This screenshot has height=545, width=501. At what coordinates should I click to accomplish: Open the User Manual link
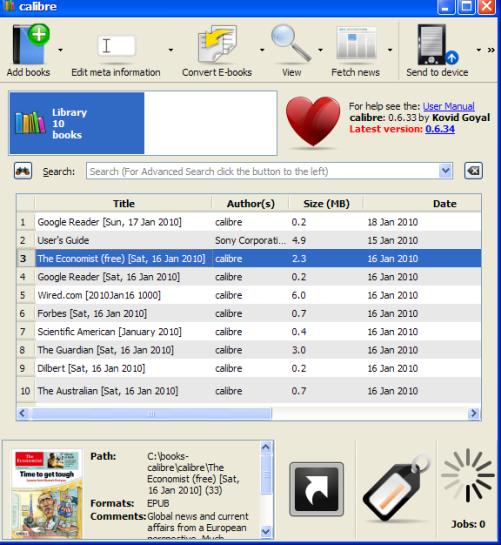click(449, 106)
